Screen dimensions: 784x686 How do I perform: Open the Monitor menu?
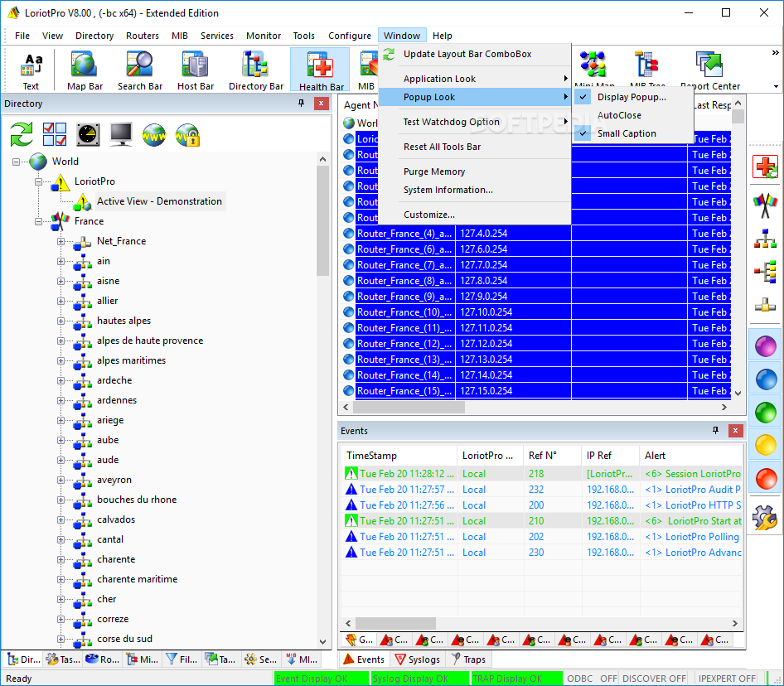(x=264, y=36)
